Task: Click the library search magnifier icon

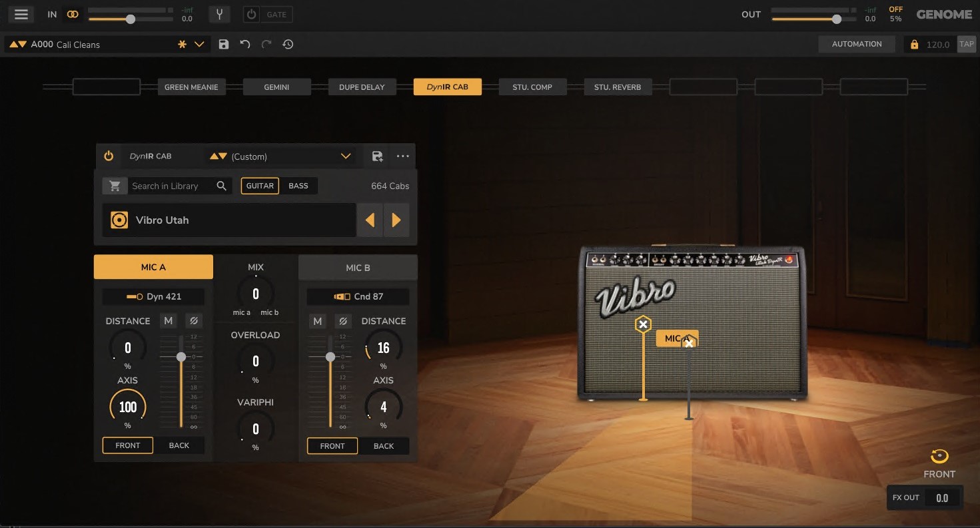Action: coord(222,186)
